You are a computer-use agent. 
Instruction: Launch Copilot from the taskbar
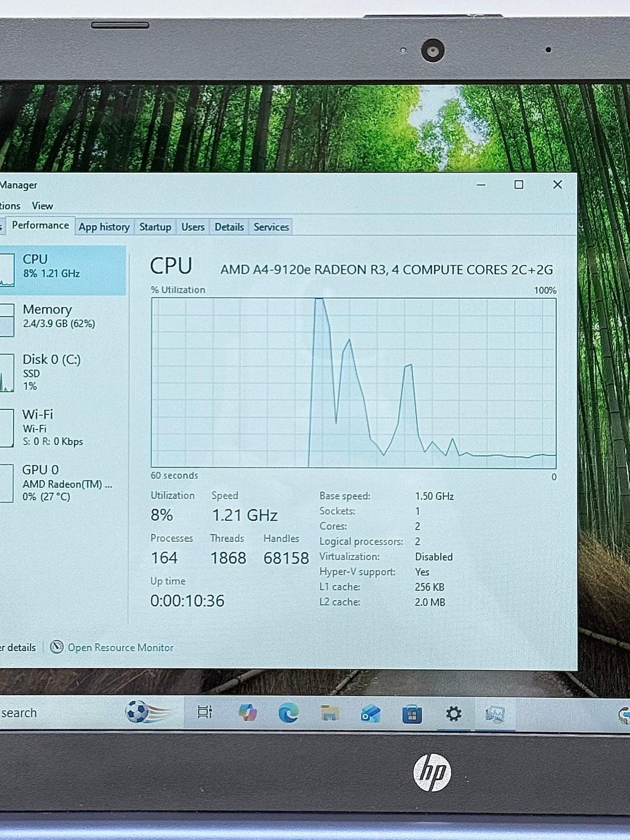coord(247,712)
